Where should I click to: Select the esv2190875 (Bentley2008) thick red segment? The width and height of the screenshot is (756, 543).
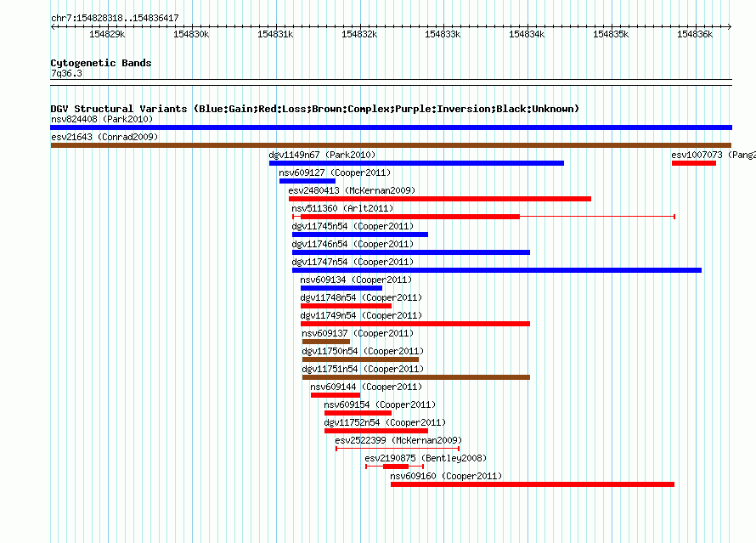click(x=396, y=467)
